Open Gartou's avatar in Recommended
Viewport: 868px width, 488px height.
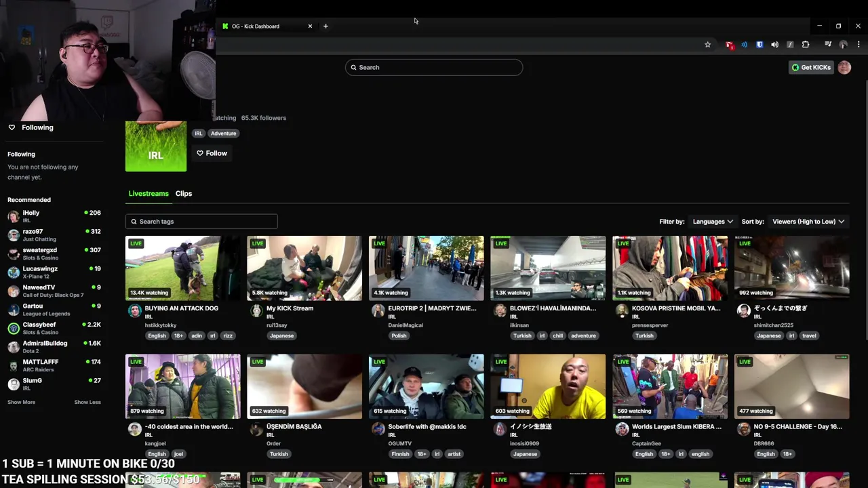point(14,310)
